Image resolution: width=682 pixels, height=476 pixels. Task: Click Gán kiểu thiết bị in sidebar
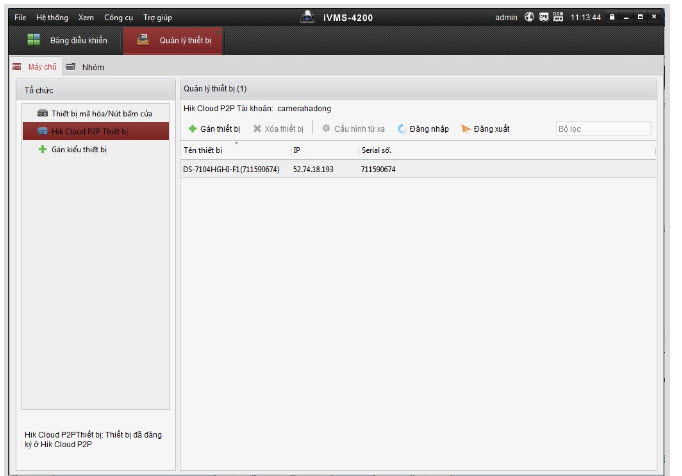coord(80,149)
